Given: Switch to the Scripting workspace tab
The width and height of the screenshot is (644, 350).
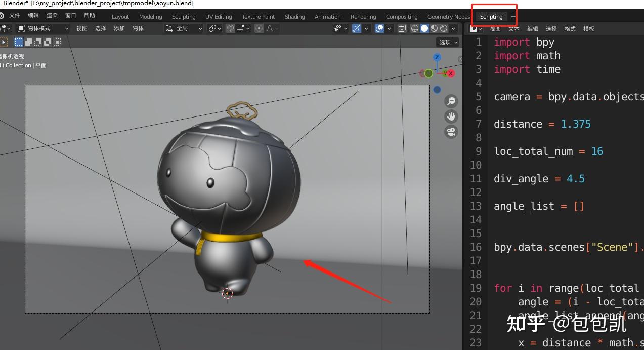Looking at the screenshot, I should 491,17.
